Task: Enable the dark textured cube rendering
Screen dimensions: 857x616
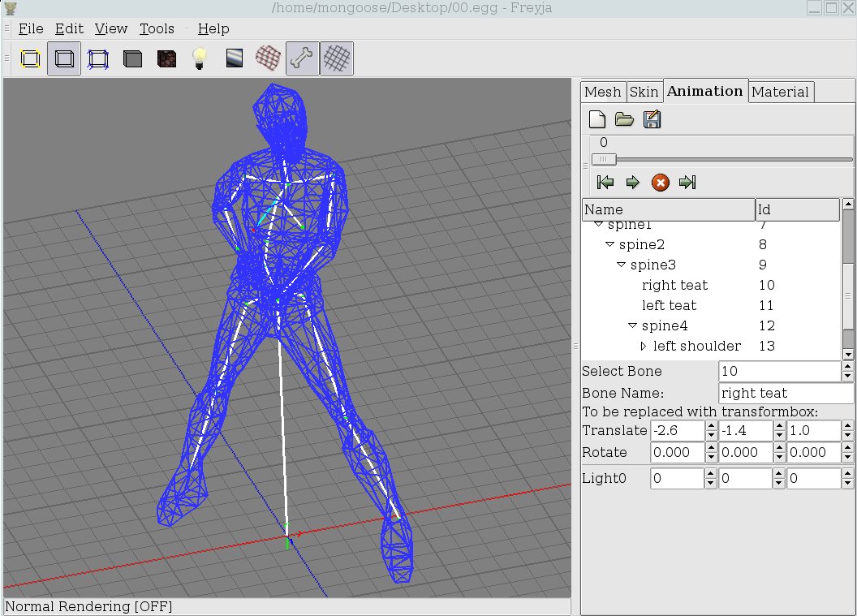Action: click(x=166, y=58)
